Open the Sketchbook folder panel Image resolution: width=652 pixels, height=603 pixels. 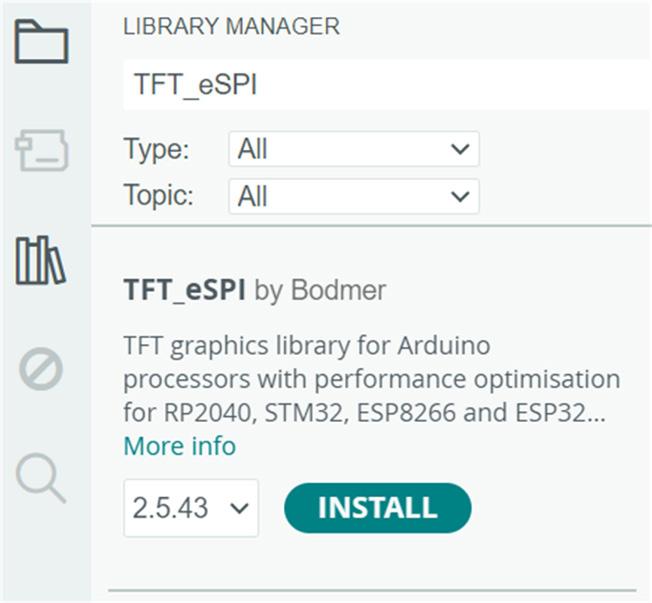(41, 43)
